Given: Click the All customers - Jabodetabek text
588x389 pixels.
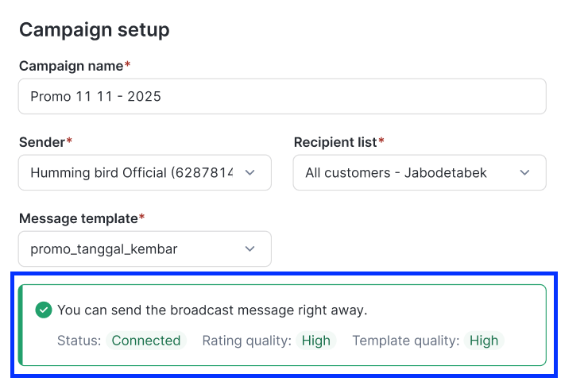Looking at the screenshot, I should coord(396,172).
